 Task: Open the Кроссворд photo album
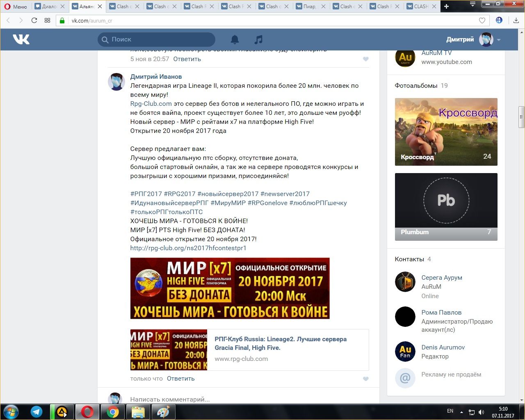[x=446, y=132]
